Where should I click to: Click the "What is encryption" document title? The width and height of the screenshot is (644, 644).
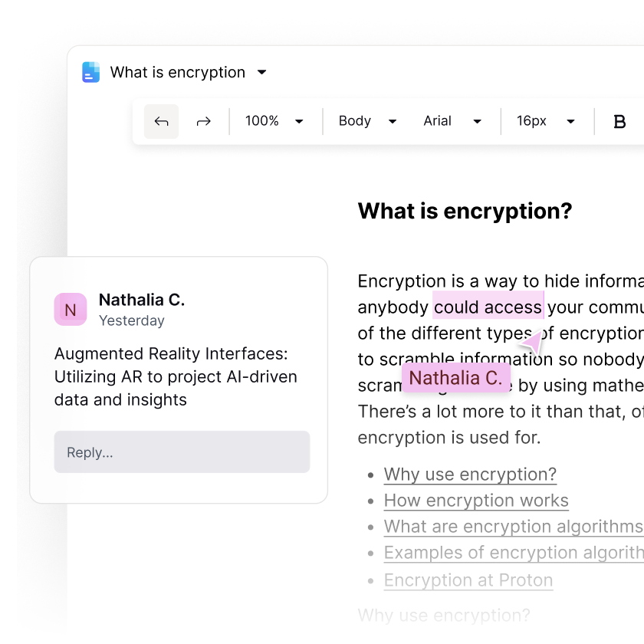point(177,72)
